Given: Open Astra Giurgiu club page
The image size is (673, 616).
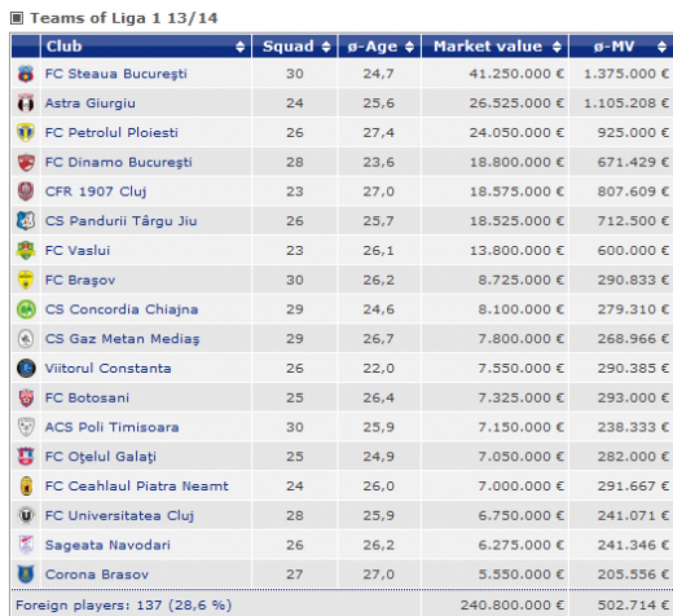Looking at the screenshot, I should (x=90, y=103).
